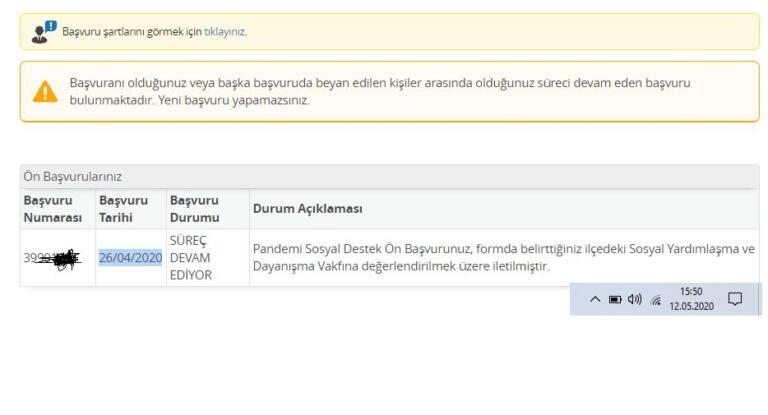Click the 'SÜREÇ DEVAM EDİYOR' status cell
The image size is (768, 415).
tap(190, 258)
